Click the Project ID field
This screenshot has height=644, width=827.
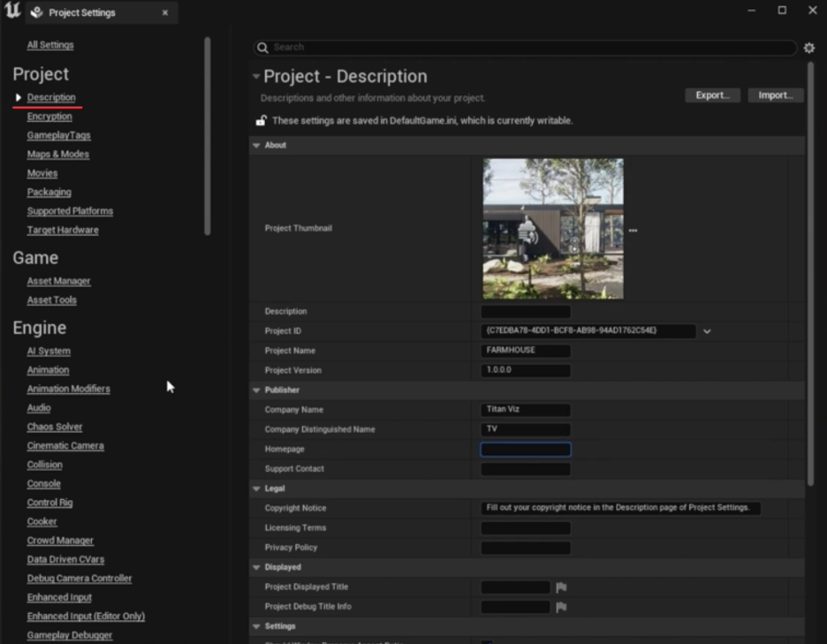pyautogui.click(x=588, y=331)
